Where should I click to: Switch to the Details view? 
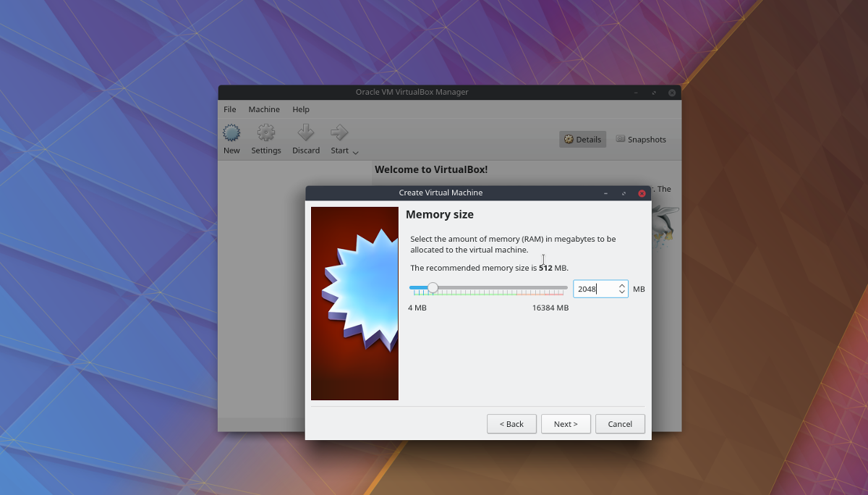[x=583, y=140]
